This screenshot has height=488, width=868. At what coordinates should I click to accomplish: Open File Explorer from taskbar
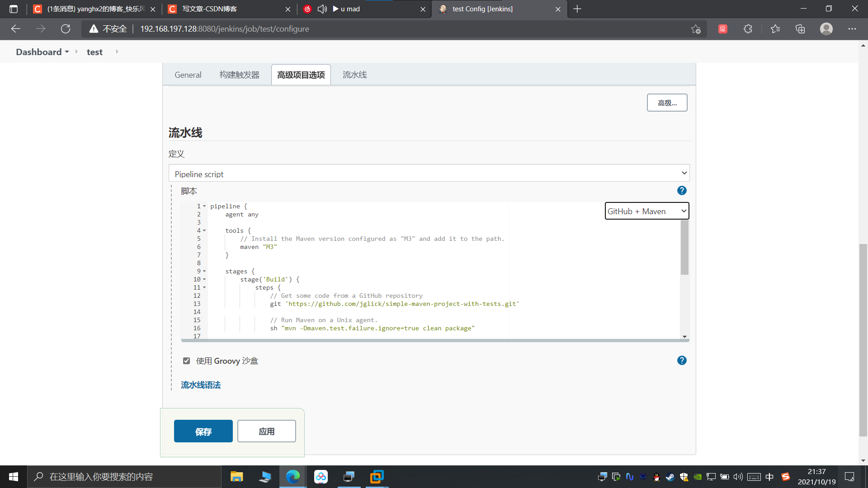pyautogui.click(x=236, y=477)
